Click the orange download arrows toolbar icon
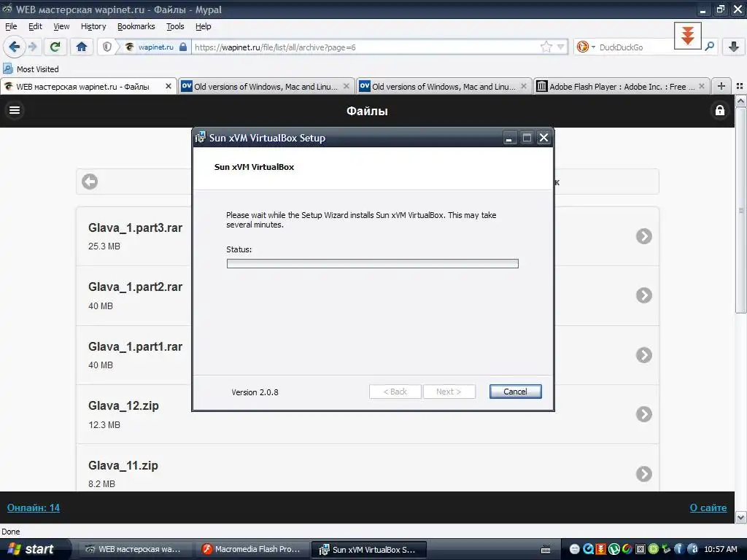This screenshot has width=747, height=560. (x=687, y=36)
